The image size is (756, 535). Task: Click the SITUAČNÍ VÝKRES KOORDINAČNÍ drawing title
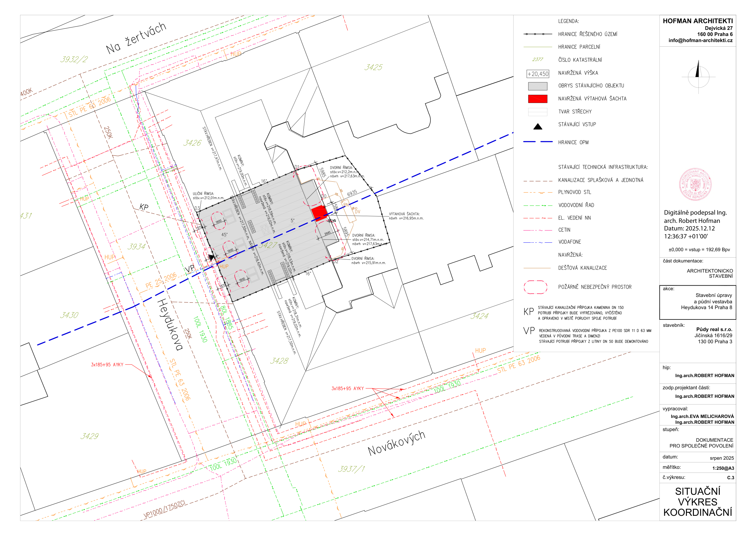click(698, 502)
